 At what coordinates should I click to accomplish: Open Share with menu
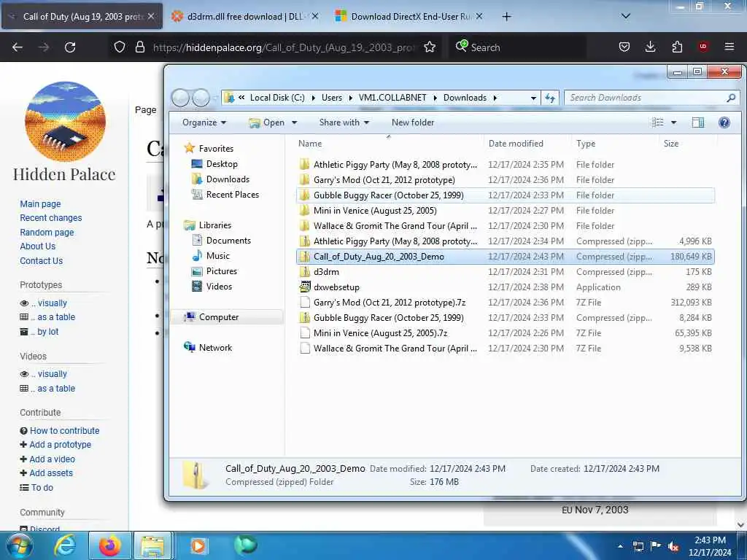tap(344, 122)
